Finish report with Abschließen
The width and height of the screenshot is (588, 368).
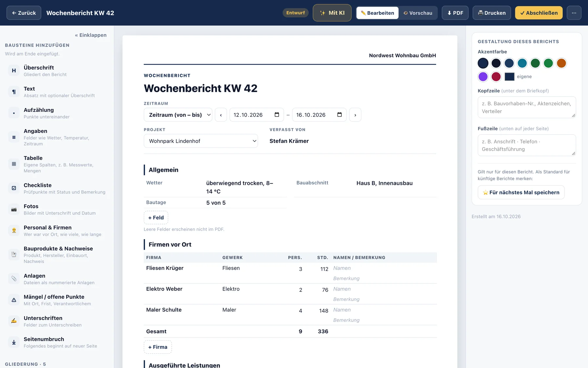pos(539,13)
